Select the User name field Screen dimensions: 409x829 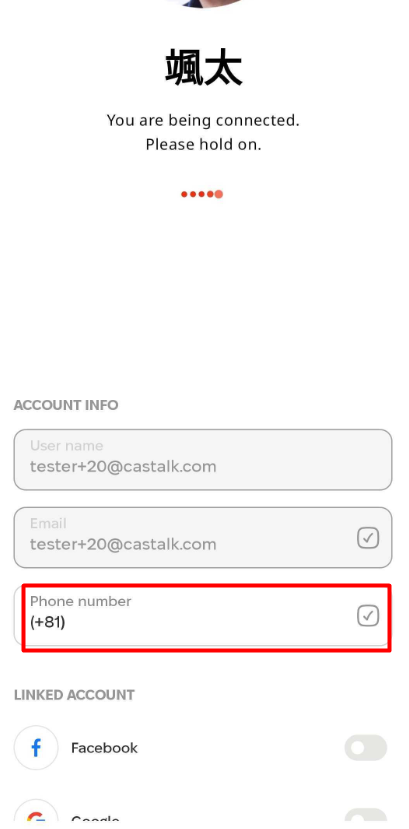click(203, 459)
